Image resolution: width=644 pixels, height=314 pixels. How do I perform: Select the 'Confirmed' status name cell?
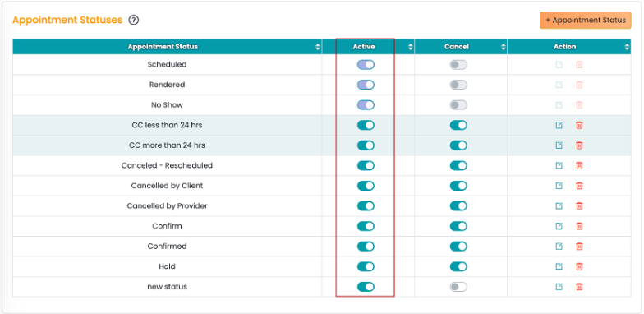168,246
